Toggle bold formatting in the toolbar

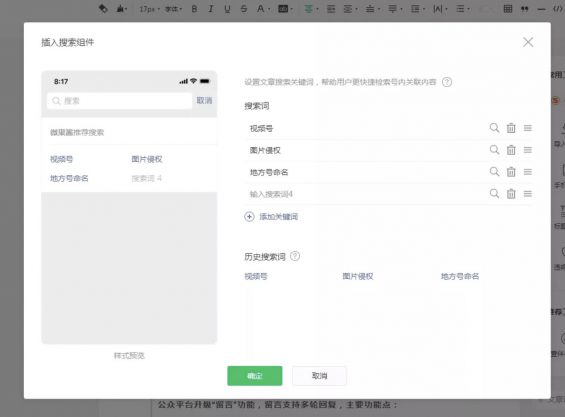click(x=194, y=9)
